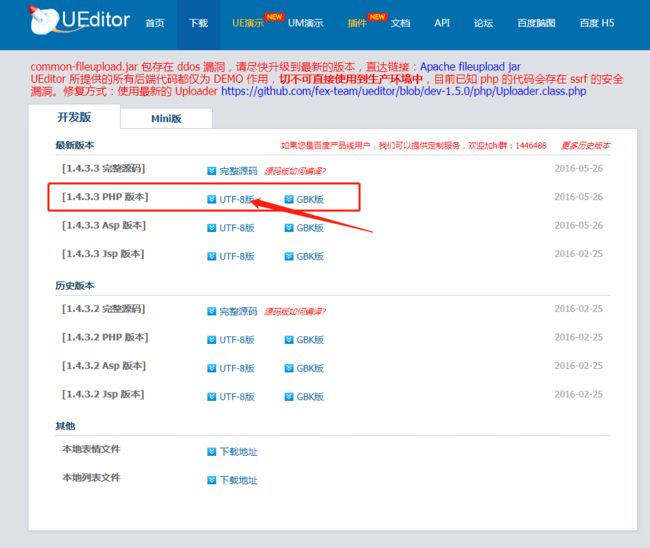This screenshot has height=548, width=650.
Task: Download 1.4.3.3 Jsp GBK版
Action: click(x=310, y=257)
